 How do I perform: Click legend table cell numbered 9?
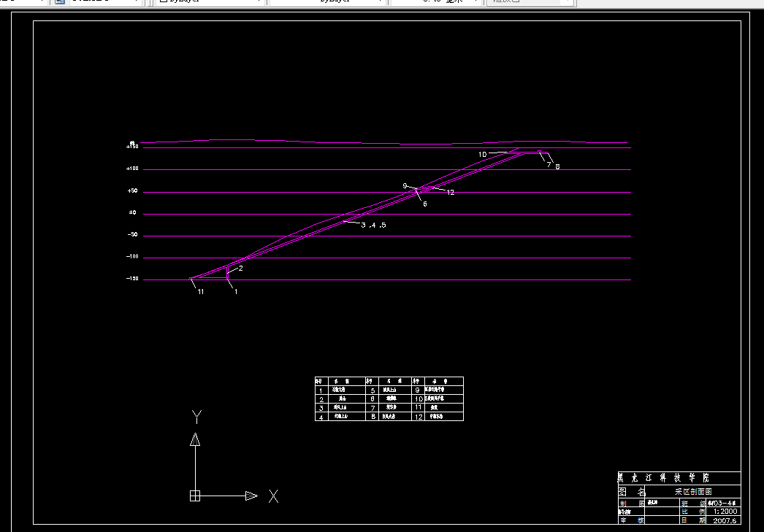pos(418,390)
